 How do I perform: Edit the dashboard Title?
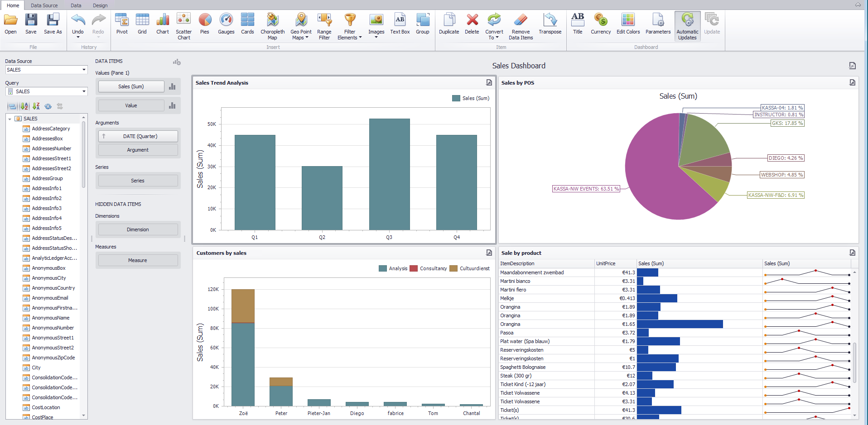point(578,24)
